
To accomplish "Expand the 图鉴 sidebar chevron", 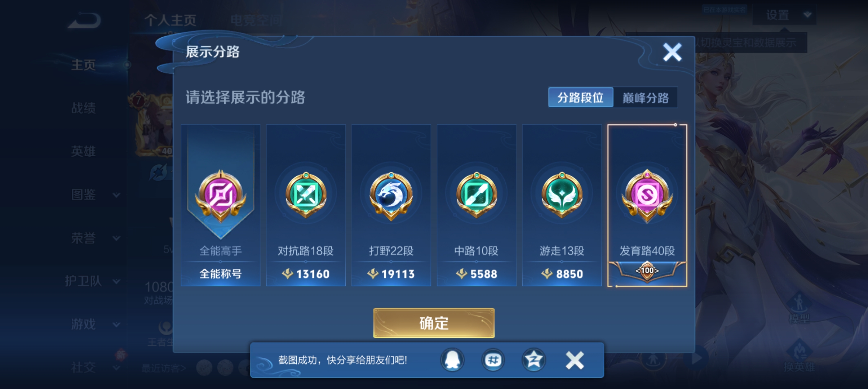I will click(x=116, y=195).
